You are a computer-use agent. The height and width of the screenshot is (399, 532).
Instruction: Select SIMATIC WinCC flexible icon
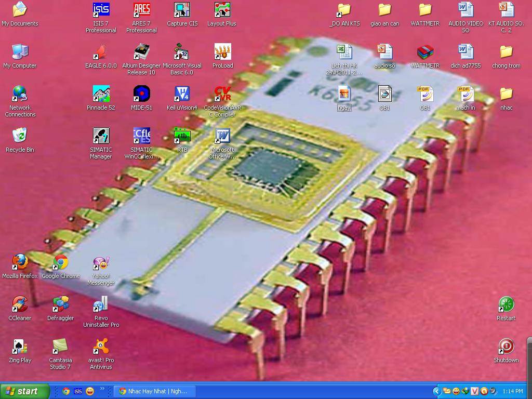(x=141, y=136)
